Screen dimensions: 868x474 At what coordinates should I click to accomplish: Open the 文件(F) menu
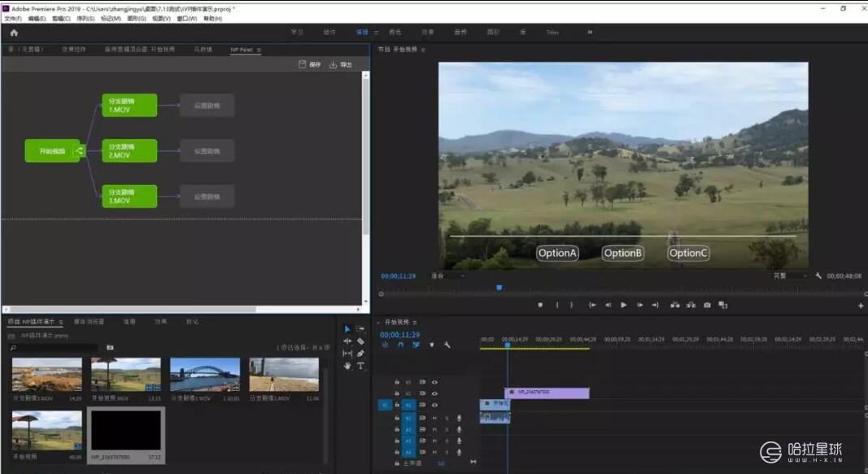point(13,19)
